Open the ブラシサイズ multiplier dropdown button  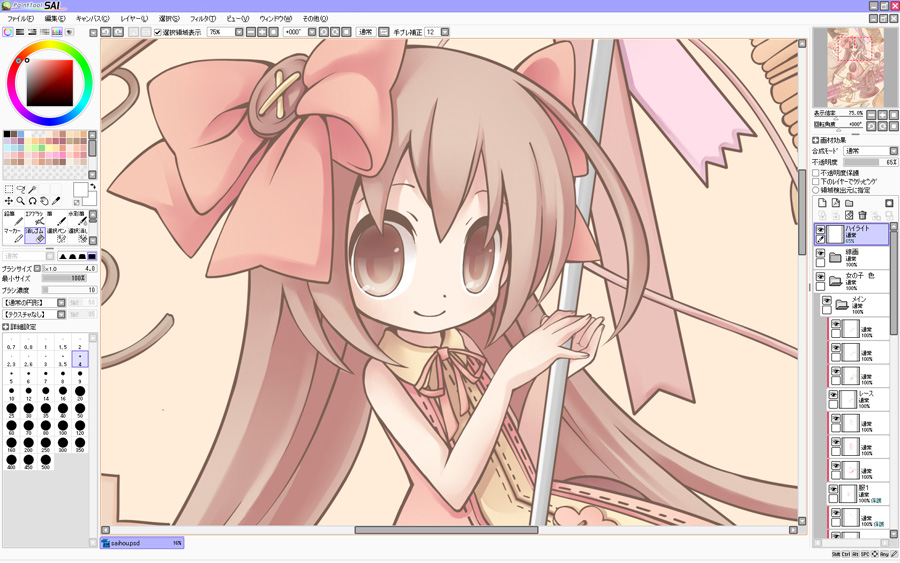click(x=37, y=268)
